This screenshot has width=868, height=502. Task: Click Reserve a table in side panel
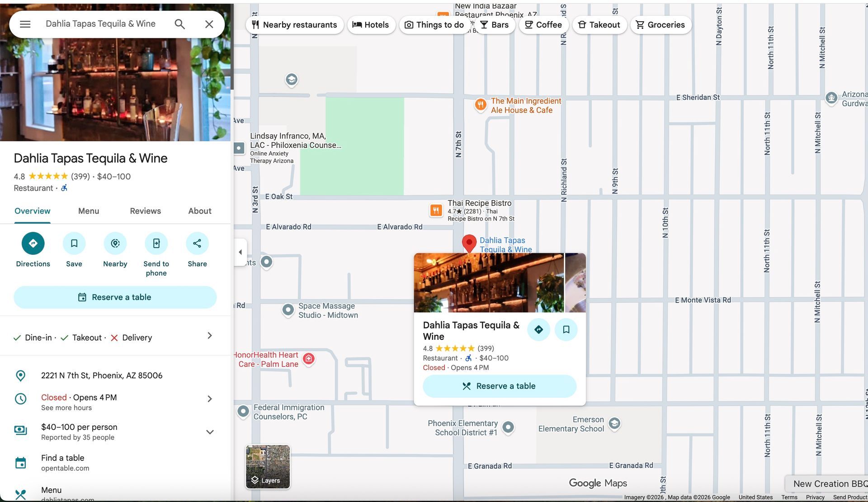[115, 297]
